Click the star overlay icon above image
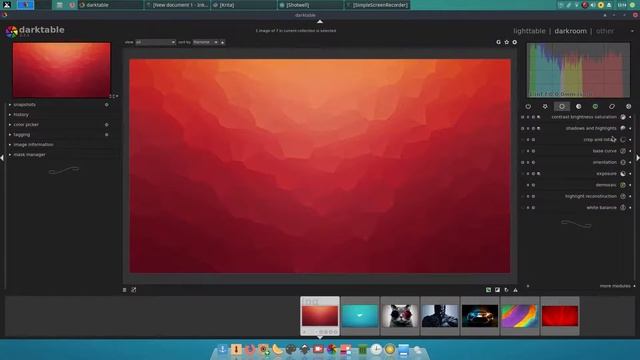Viewport: 640px width, 360px height. [507, 42]
